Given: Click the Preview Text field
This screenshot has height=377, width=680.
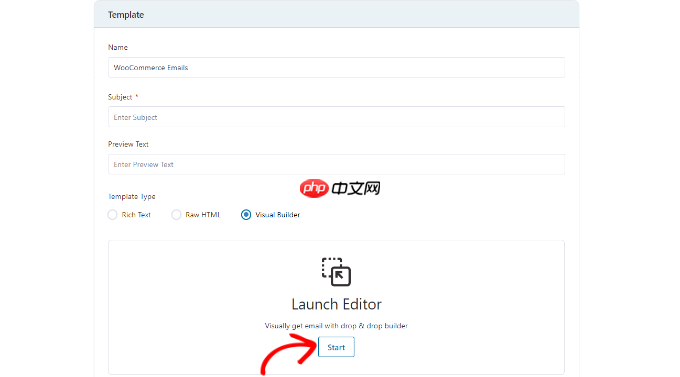Looking at the screenshot, I should pos(336,164).
